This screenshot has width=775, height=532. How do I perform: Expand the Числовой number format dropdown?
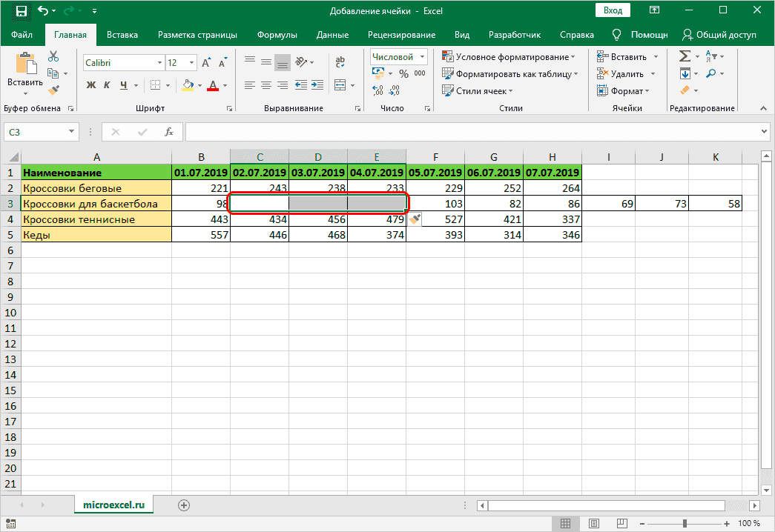click(x=423, y=56)
